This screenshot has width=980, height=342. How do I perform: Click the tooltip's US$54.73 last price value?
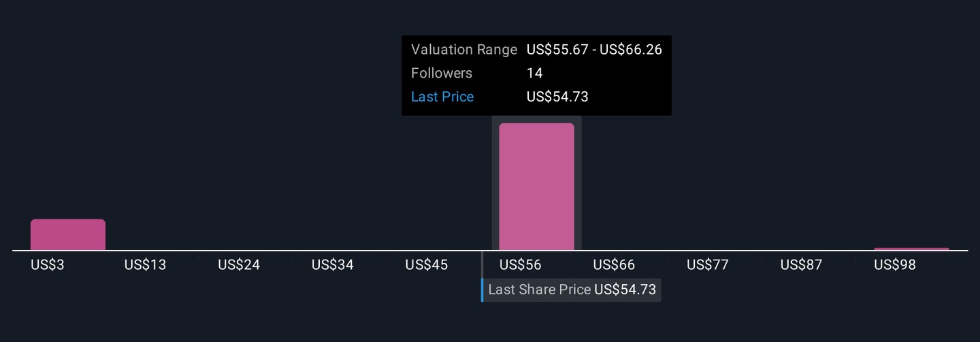557,97
